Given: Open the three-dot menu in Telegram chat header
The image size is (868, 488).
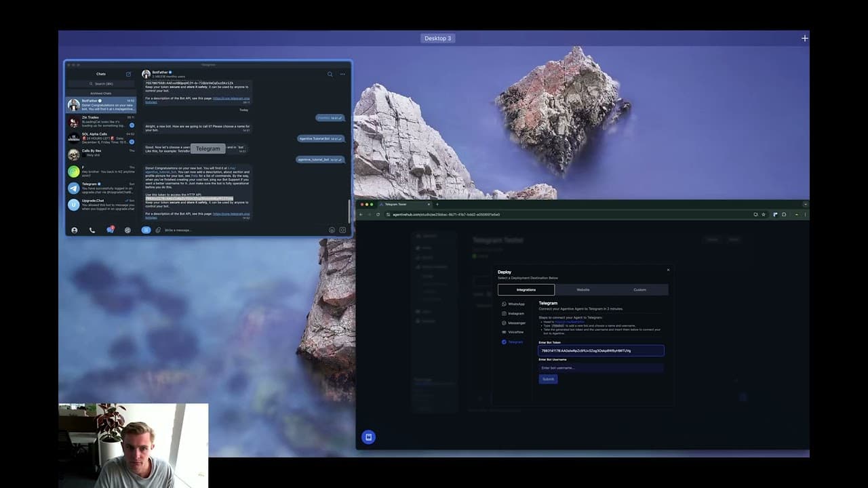Looking at the screenshot, I should 342,74.
